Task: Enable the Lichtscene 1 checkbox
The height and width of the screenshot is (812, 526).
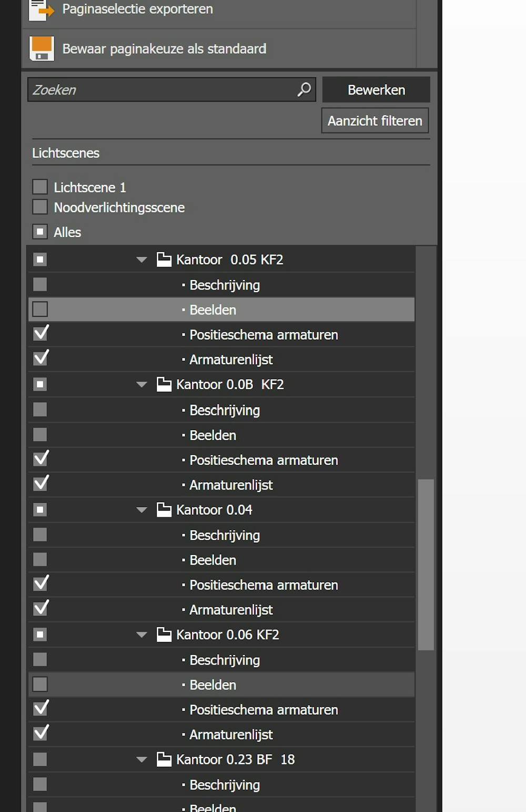Action: click(x=40, y=187)
